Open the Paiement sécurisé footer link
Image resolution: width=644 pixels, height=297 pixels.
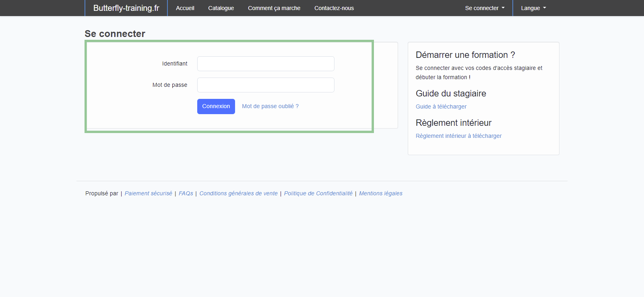pyautogui.click(x=148, y=193)
